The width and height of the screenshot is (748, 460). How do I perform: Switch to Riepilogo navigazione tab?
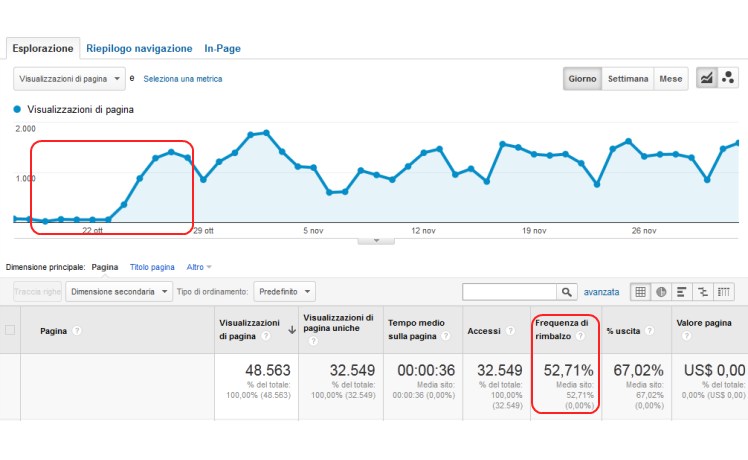(139, 48)
